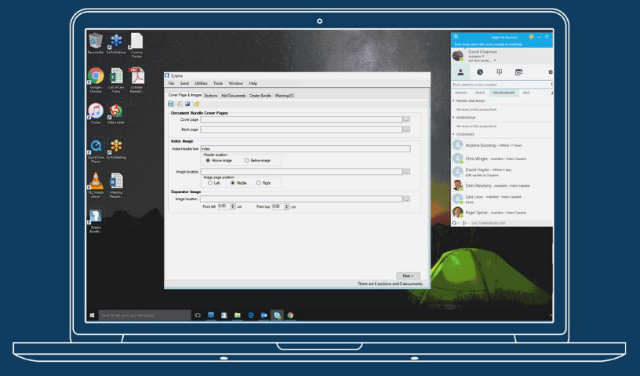
Task: Open the Utilities menu
Action: point(201,83)
